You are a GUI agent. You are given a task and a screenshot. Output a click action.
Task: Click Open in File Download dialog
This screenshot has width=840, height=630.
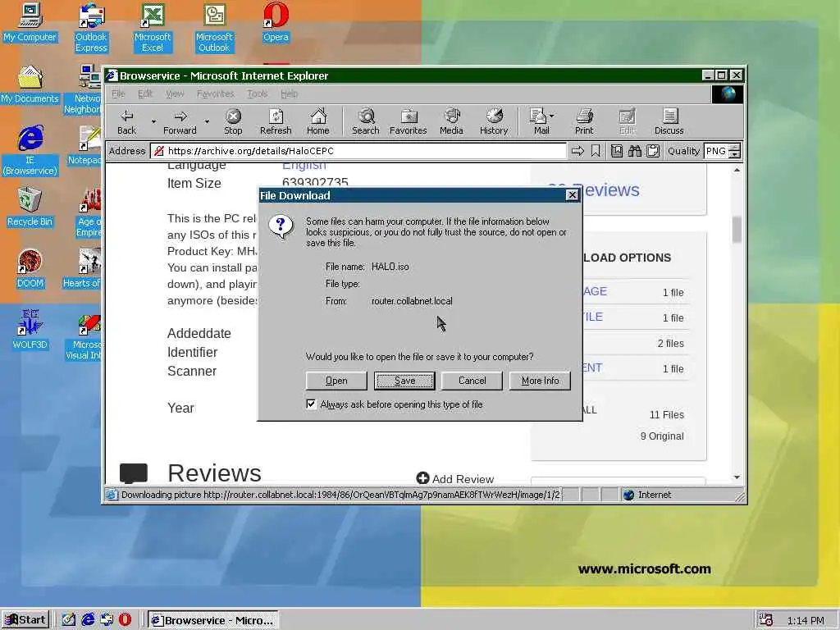click(336, 381)
